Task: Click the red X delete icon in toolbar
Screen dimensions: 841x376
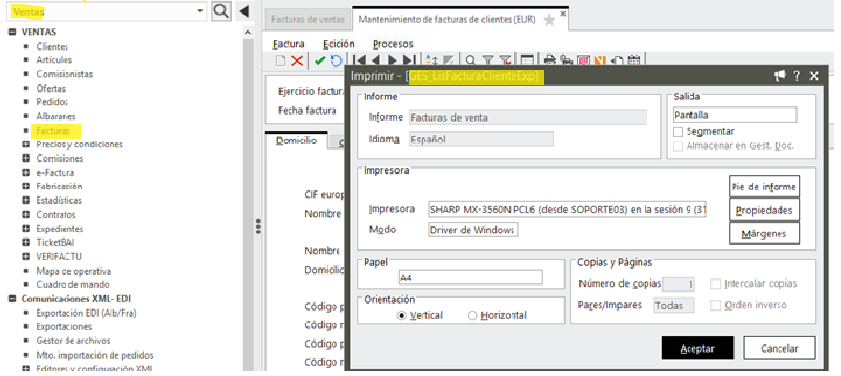Action: click(297, 61)
